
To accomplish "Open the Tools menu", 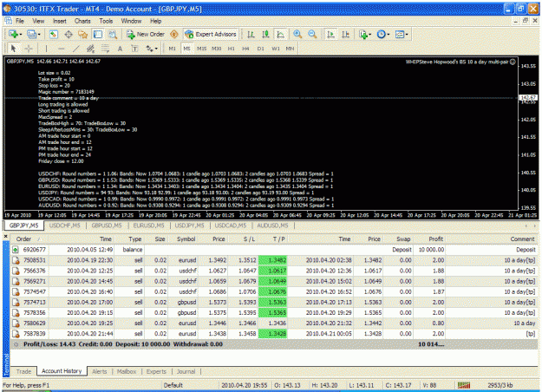I will [x=106, y=21].
